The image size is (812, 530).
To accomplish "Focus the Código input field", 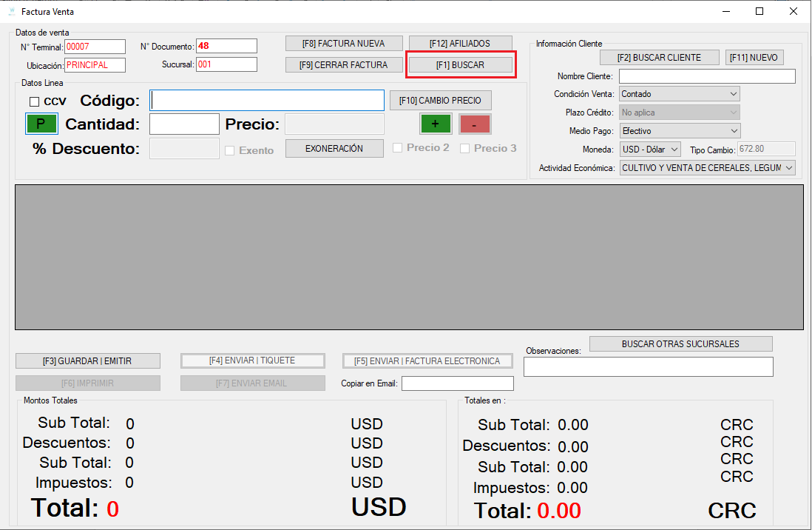I will pyautogui.click(x=267, y=100).
